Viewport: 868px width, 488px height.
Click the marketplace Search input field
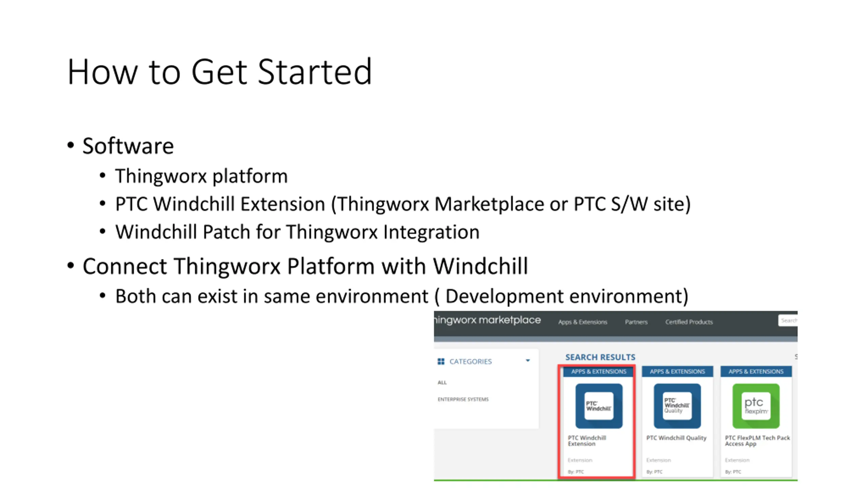pos(788,321)
